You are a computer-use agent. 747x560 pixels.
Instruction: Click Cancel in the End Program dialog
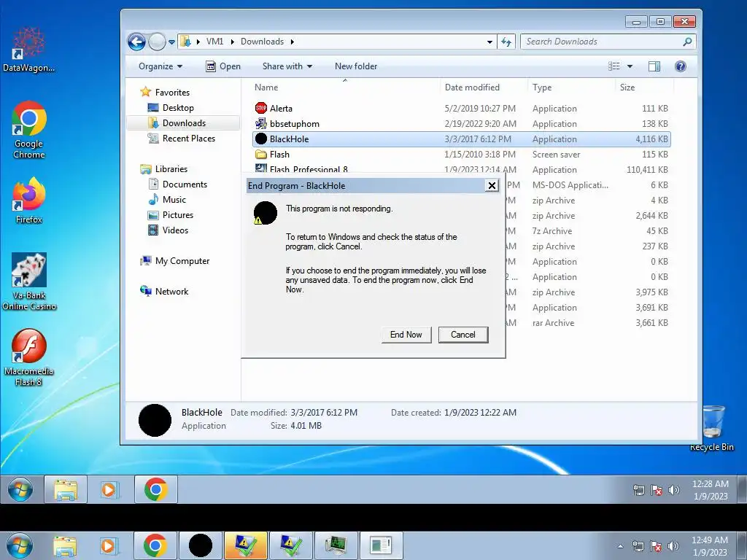[463, 335]
